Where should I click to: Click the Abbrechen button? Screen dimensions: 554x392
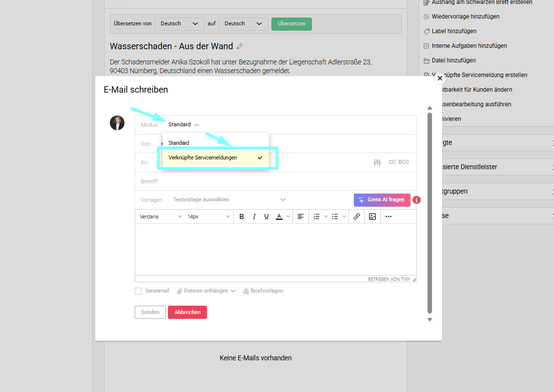click(187, 312)
